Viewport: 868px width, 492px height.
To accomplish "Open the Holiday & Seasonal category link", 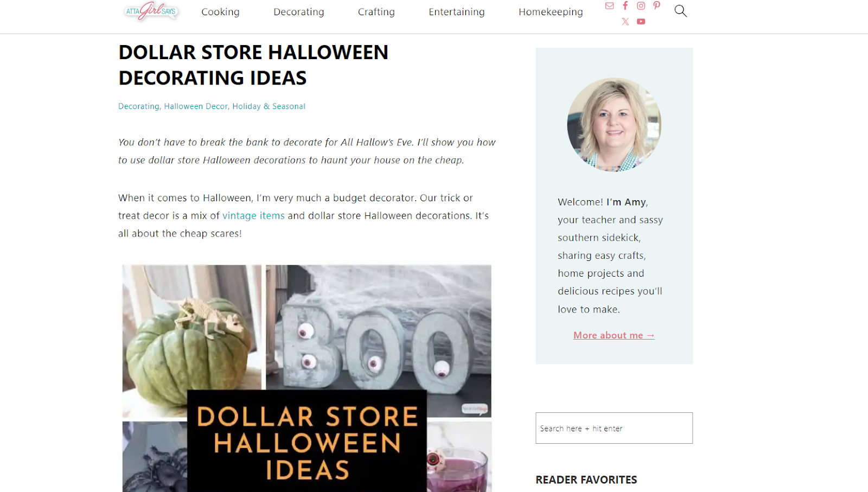I will coord(269,106).
